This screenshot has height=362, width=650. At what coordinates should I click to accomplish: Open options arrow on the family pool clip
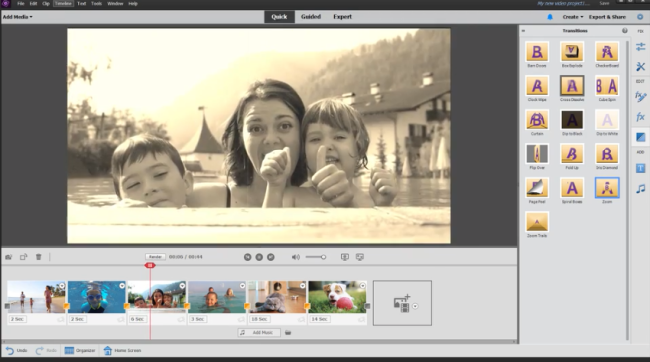click(182, 286)
